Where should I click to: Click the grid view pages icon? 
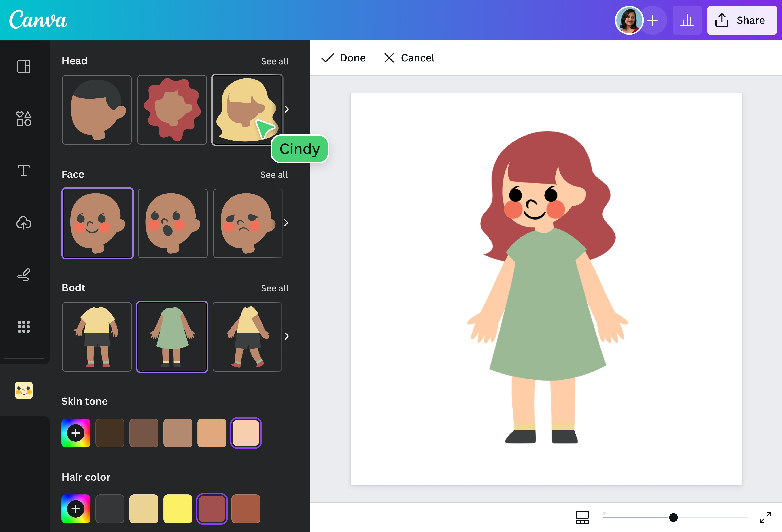(582, 517)
